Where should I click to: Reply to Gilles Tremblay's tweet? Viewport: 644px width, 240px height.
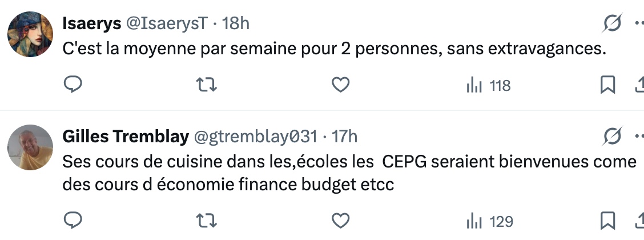pyautogui.click(x=73, y=221)
